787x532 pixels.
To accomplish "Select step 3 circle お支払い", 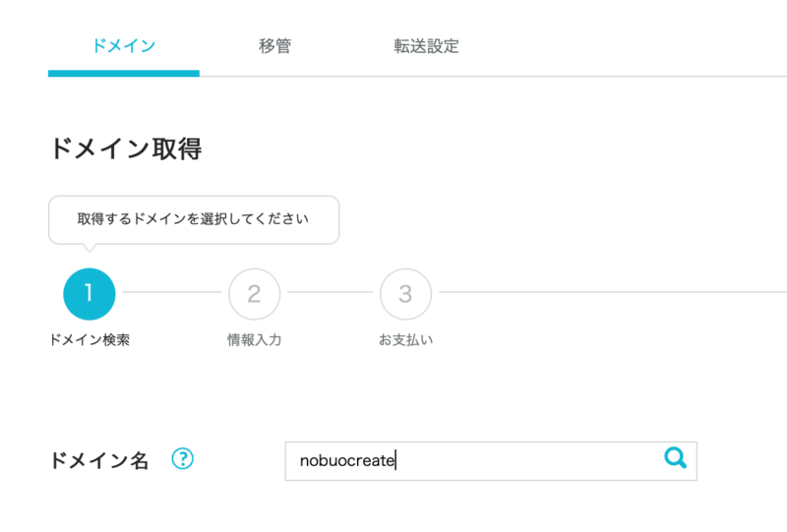I will (x=405, y=294).
